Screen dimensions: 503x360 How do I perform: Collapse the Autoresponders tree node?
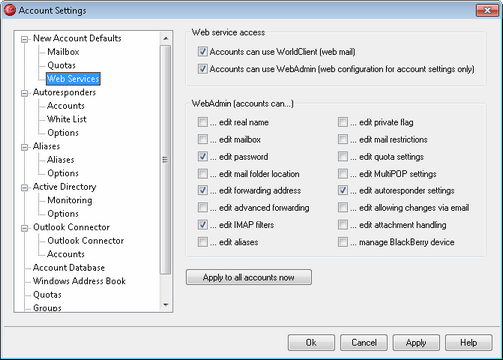click(24, 93)
